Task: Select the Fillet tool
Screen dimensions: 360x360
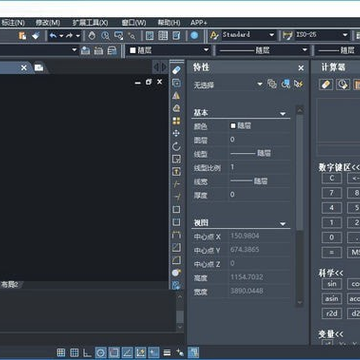Action: click(x=176, y=260)
